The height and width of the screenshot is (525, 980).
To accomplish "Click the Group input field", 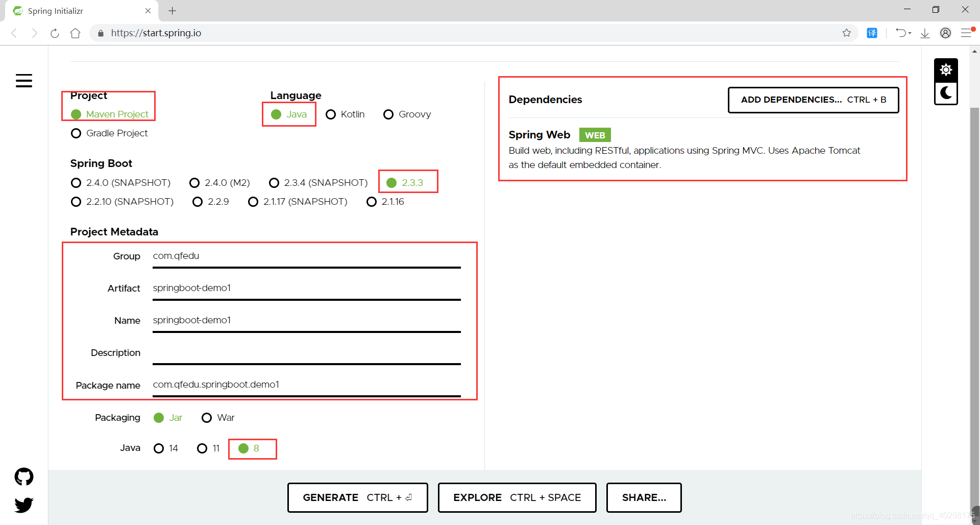I will tap(306, 256).
